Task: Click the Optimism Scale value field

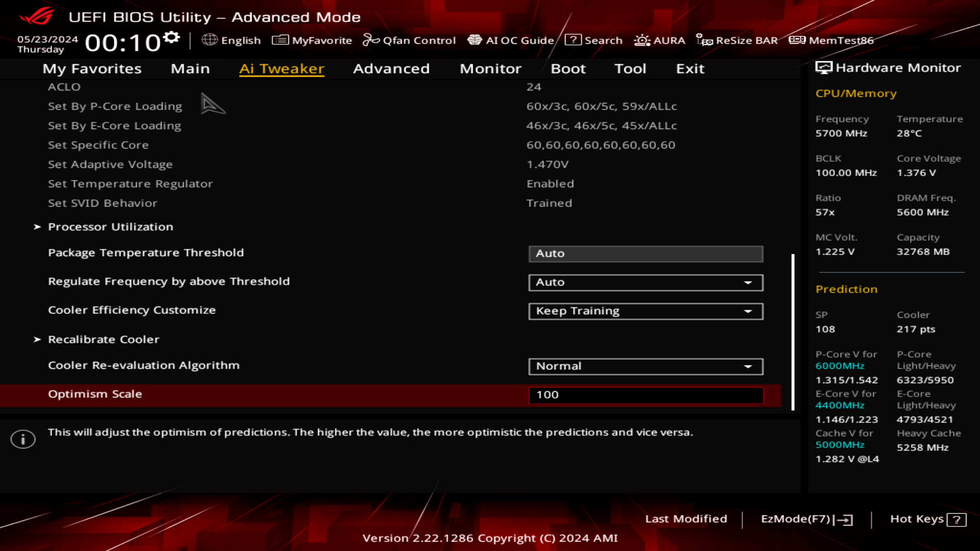Action: point(645,394)
